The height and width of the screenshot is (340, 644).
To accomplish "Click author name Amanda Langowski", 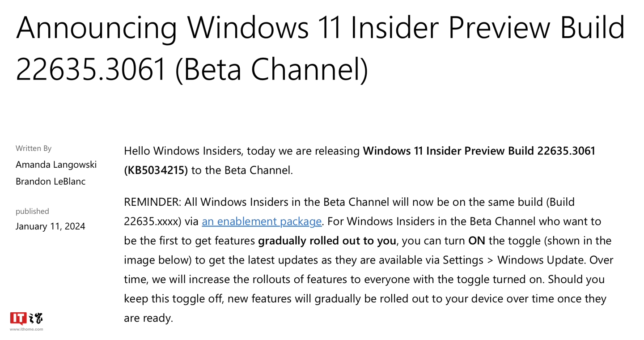I will click(x=56, y=165).
